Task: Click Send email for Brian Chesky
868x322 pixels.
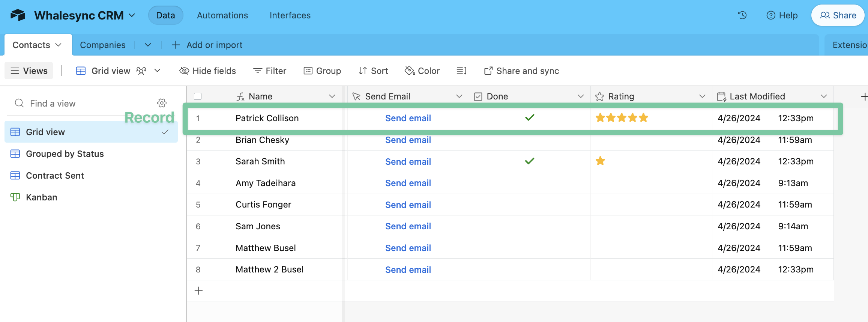Action: click(408, 140)
